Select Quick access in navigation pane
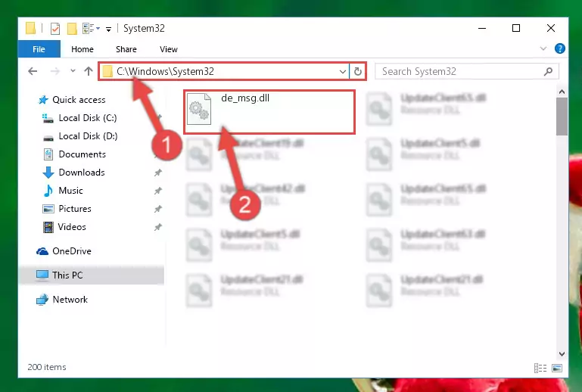The width and height of the screenshot is (582, 392). point(72,99)
